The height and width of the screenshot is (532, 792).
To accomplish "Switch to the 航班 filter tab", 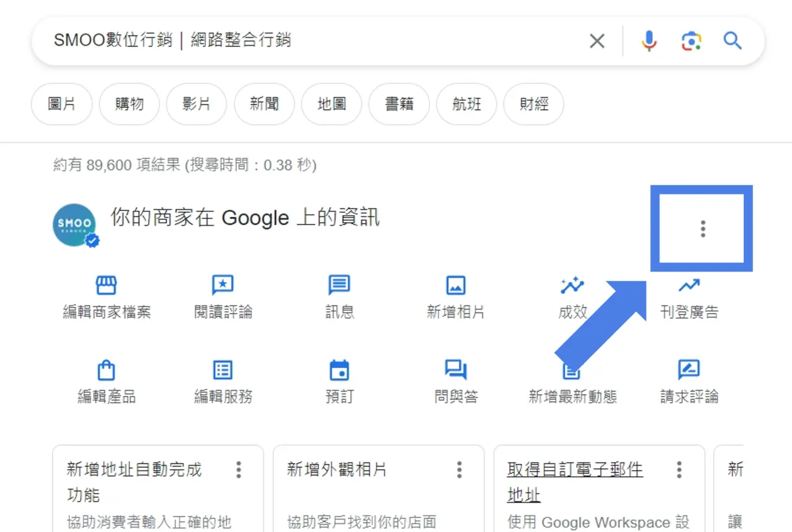I will tap(467, 104).
